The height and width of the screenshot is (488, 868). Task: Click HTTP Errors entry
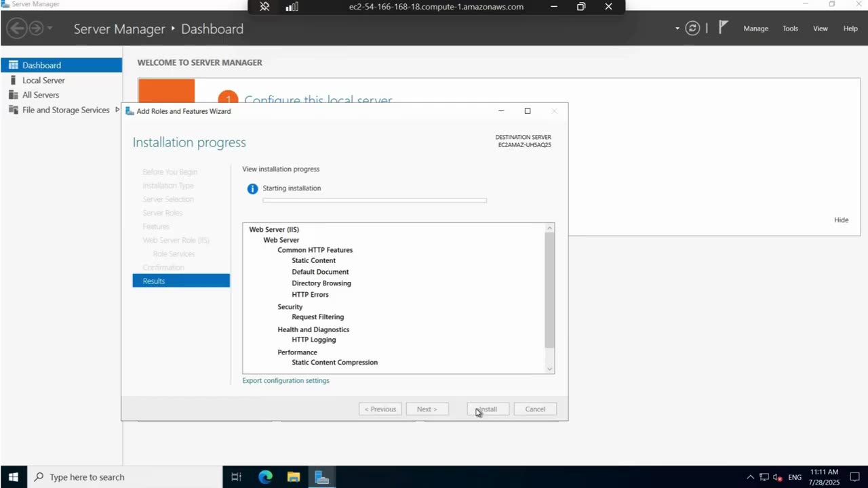[310, 294]
